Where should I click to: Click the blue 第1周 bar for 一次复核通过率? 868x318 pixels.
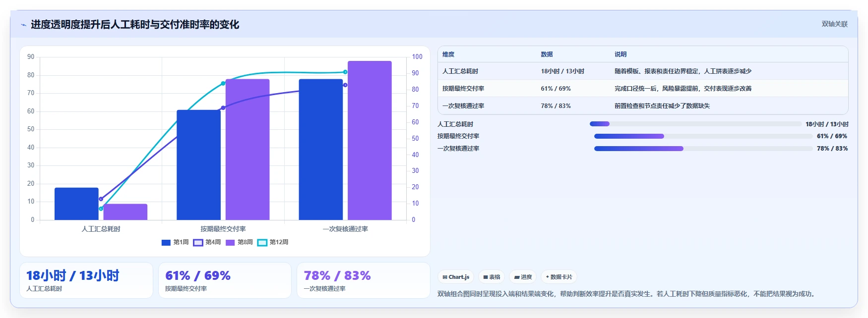[x=321, y=150]
